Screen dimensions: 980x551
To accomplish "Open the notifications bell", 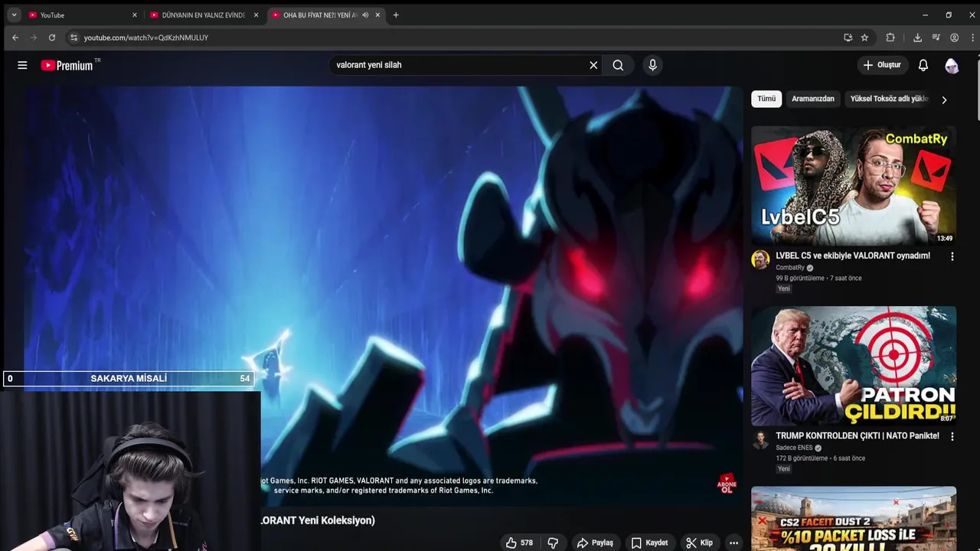I will click(923, 65).
